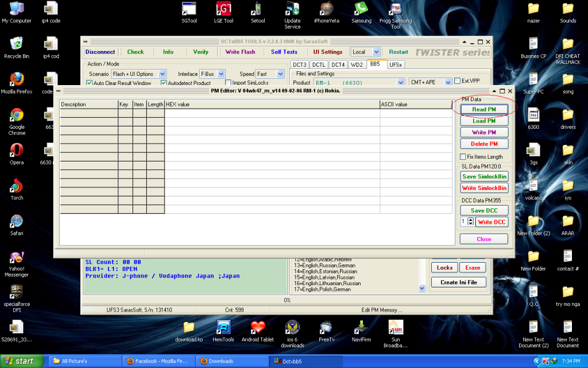588x368 pixels.
Task: Switch to the DCT4 tab
Action: [x=338, y=65]
